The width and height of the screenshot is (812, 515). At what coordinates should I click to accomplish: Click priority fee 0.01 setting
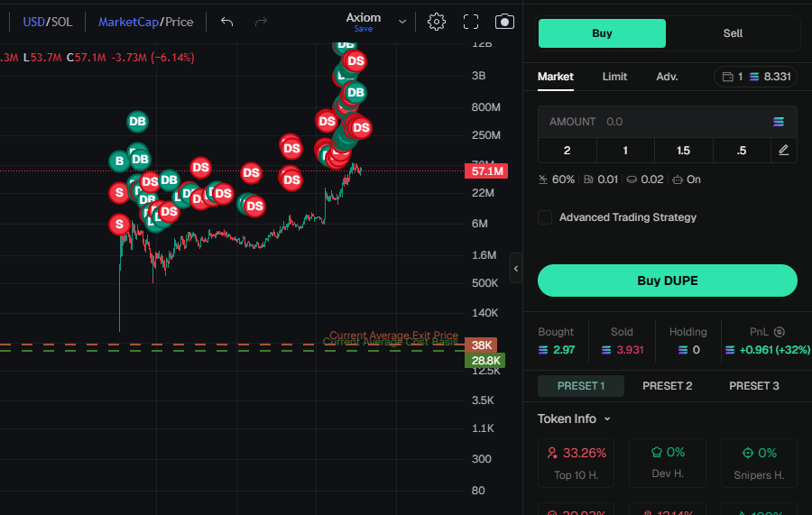601,179
